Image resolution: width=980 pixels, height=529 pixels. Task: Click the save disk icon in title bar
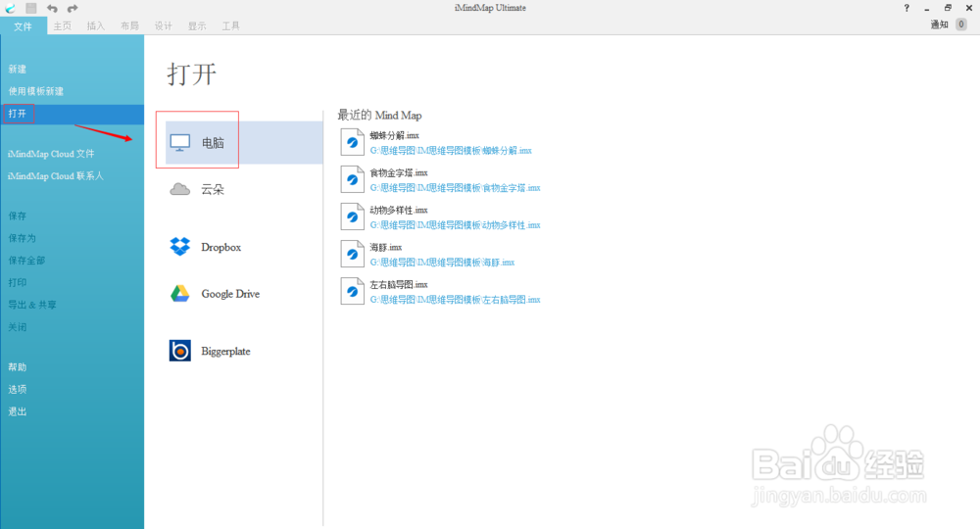pos(31,8)
